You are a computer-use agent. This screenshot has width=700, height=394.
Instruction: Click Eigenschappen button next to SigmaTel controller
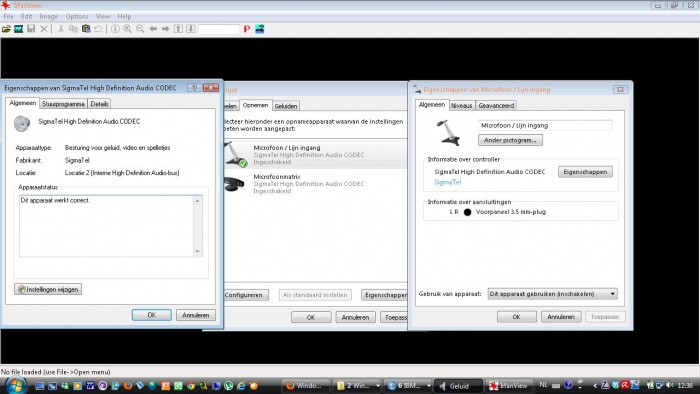[x=585, y=172]
